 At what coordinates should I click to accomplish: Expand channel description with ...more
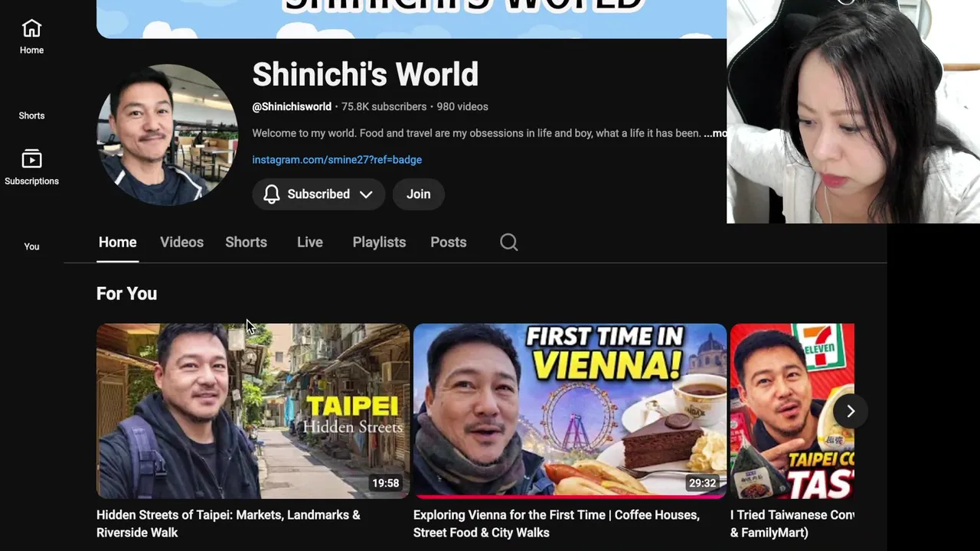(715, 133)
